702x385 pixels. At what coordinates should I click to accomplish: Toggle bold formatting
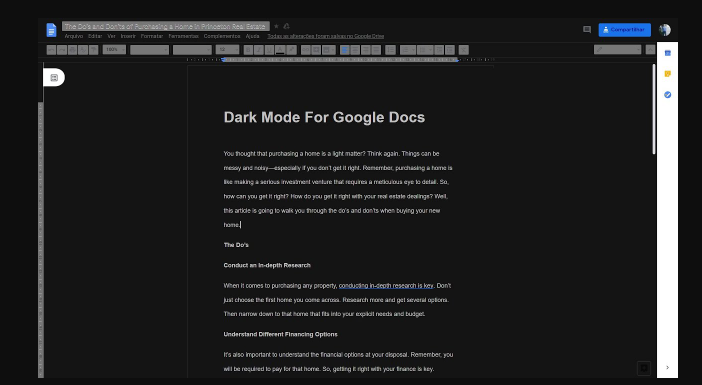click(x=248, y=50)
